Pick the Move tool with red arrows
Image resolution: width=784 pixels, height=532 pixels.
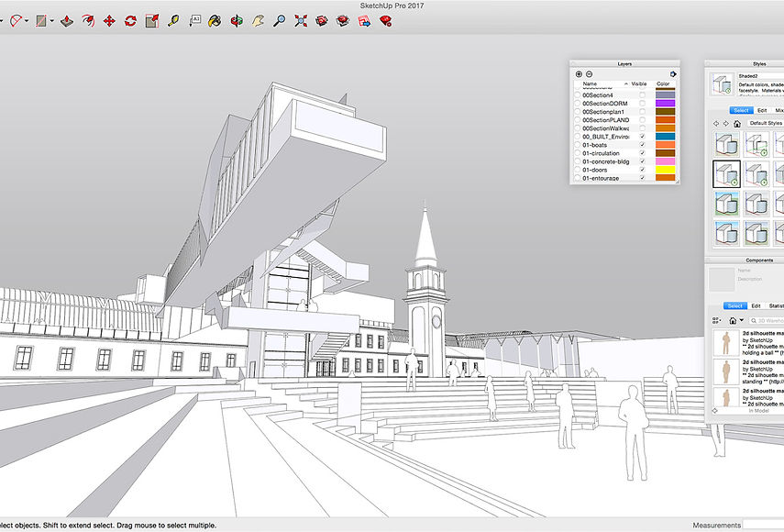tap(109, 21)
